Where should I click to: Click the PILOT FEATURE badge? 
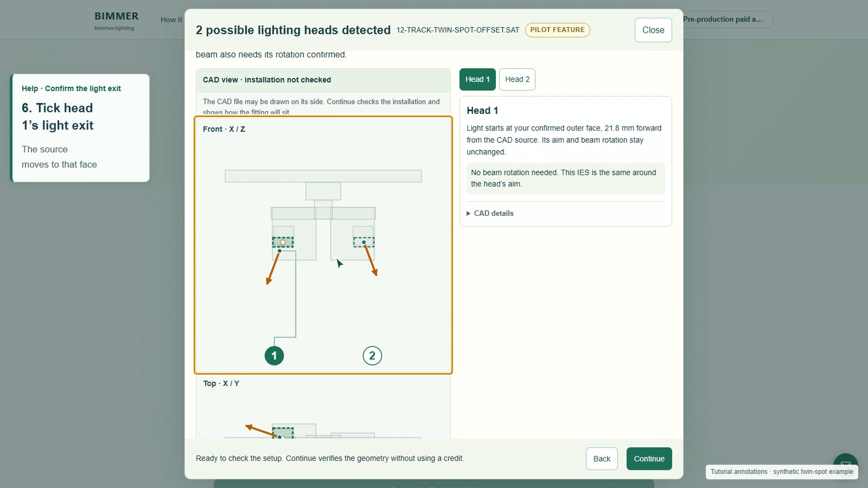557,30
